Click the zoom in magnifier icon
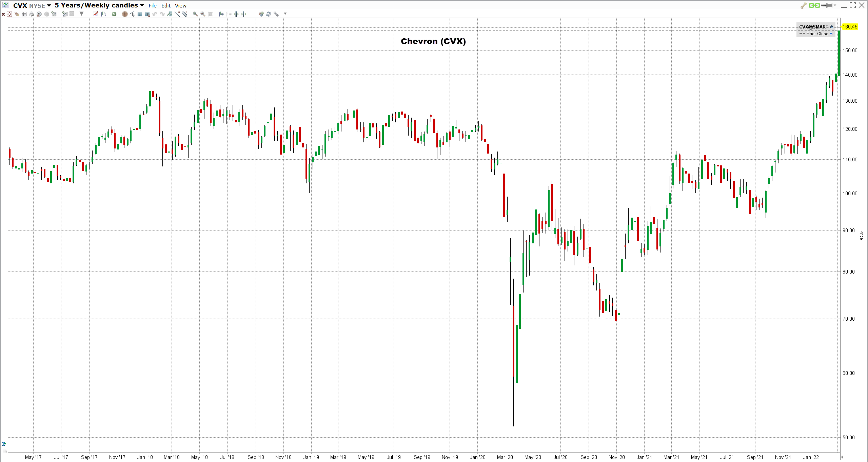The width and height of the screenshot is (868, 462). point(195,14)
